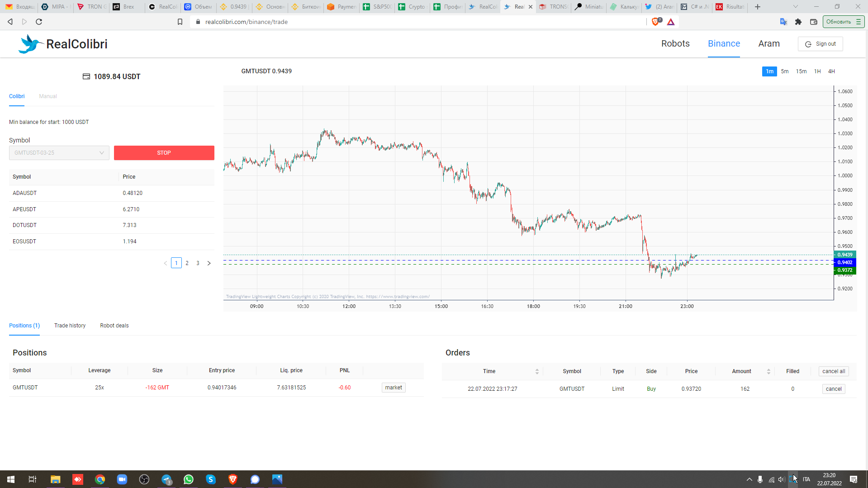Open Skype from the taskbar

pyautogui.click(x=211, y=479)
